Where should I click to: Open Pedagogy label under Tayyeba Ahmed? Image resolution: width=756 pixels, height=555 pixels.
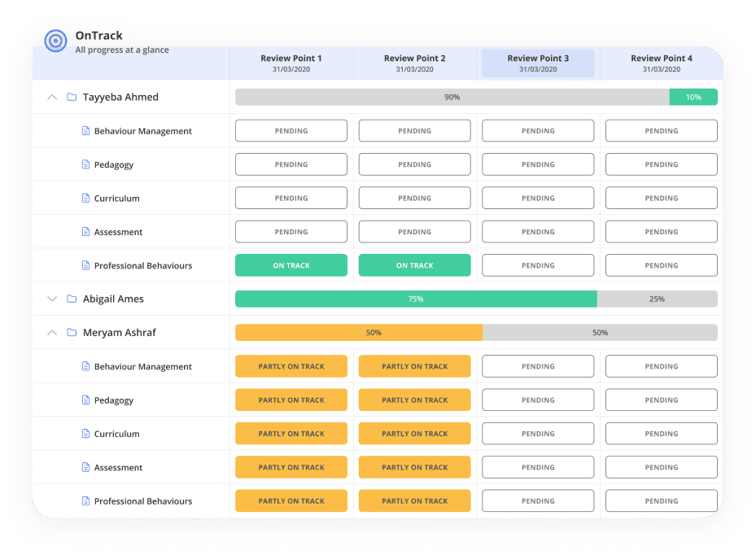click(x=114, y=165)
